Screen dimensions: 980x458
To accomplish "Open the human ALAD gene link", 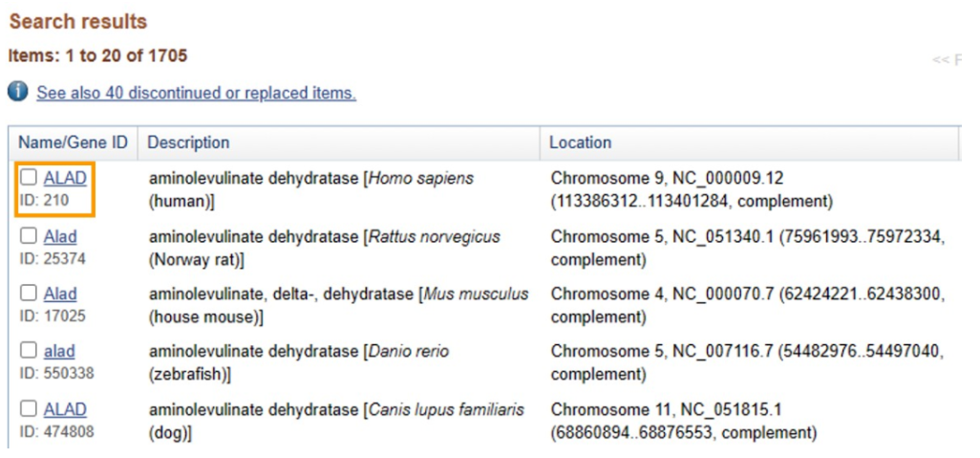I will click(x=65, y=179).
